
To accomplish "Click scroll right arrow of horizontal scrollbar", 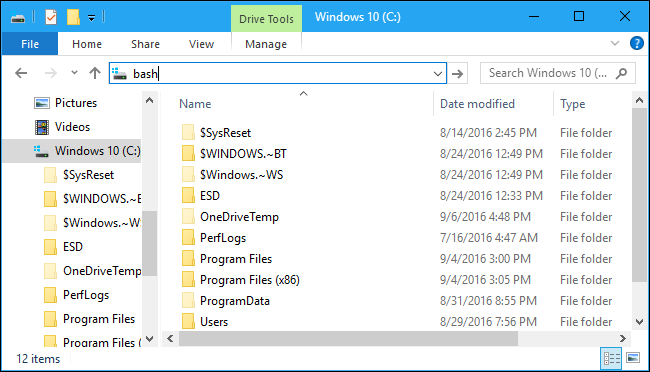I will (x=623, y=338).
